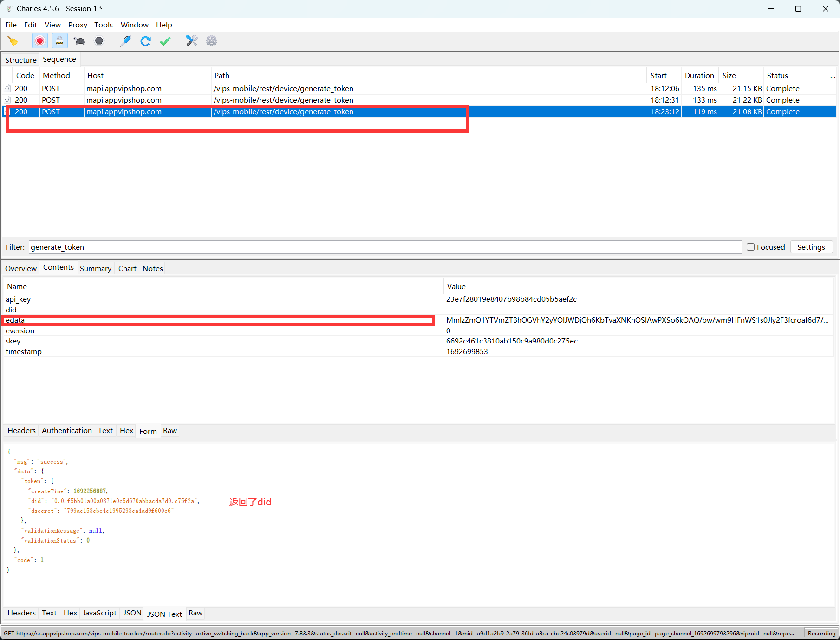
Task: Open the Tools wrench icon
Action: click(192, 41)
